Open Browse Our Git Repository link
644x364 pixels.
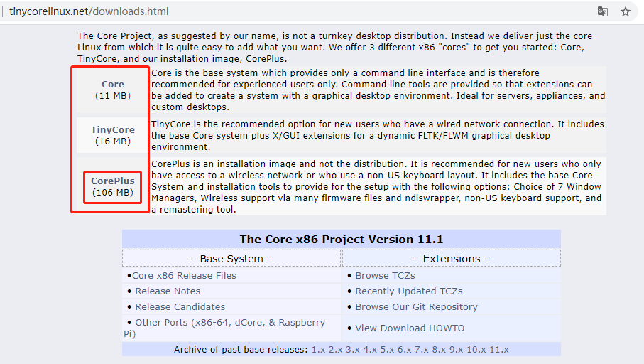point(416,307)
